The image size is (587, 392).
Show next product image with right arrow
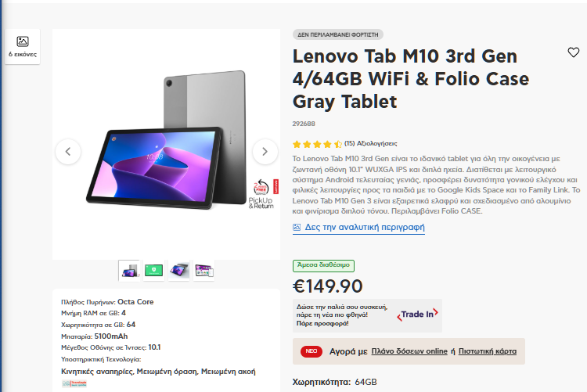265,152
